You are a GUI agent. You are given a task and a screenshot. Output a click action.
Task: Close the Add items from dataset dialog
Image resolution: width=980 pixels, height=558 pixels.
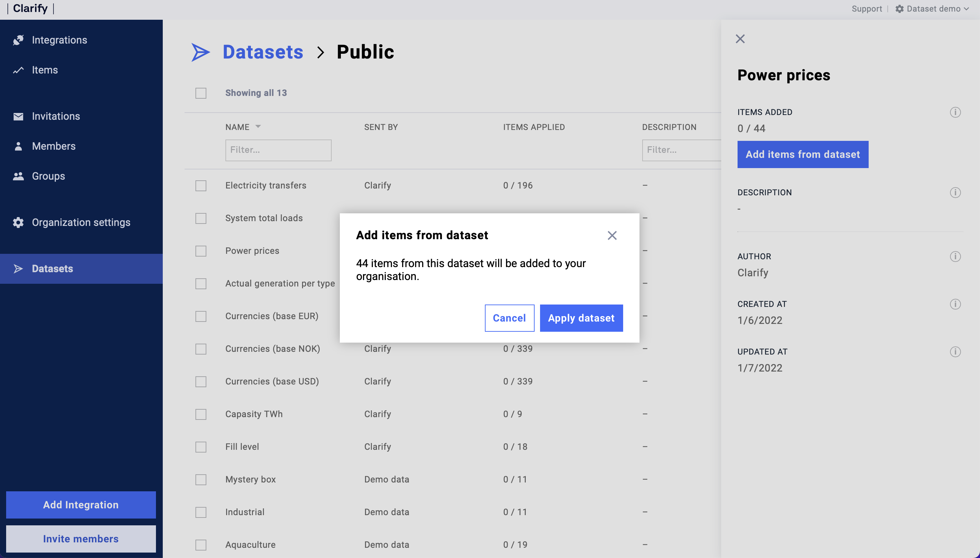(x=612, y=235)
